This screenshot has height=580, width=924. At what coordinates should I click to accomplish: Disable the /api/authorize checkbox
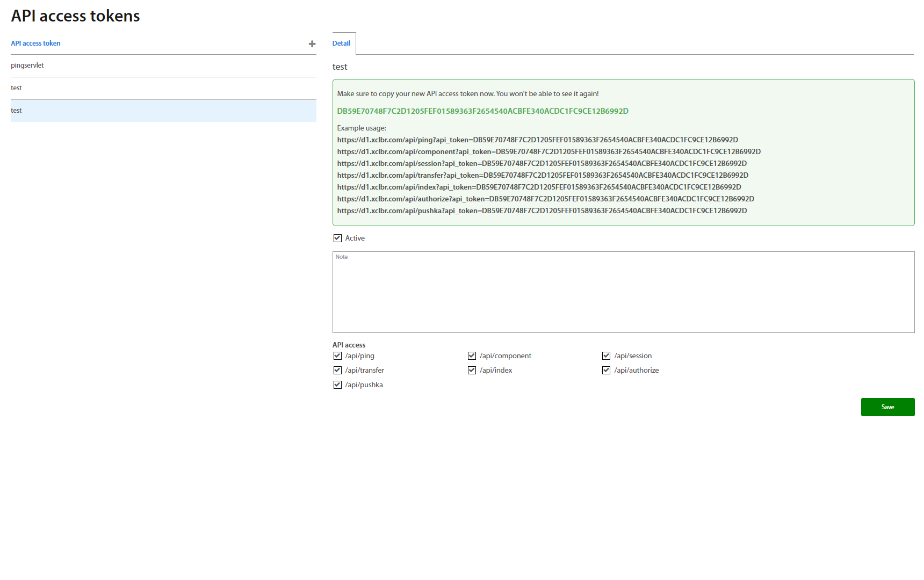point(606,371)
